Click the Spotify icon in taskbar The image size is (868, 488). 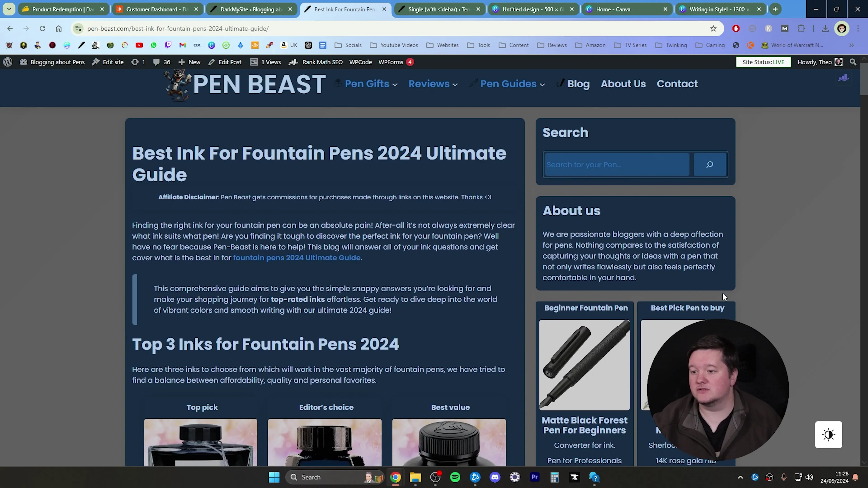point(455,477)
